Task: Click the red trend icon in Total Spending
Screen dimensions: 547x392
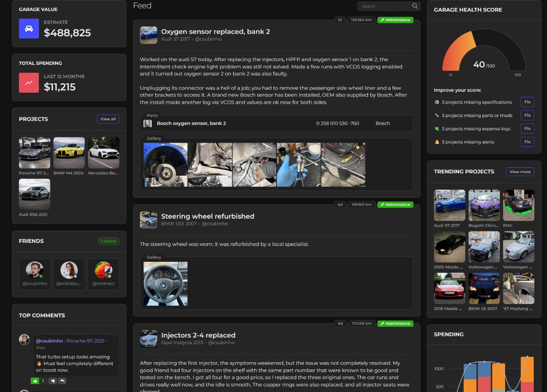Action: tap(29, 83)
